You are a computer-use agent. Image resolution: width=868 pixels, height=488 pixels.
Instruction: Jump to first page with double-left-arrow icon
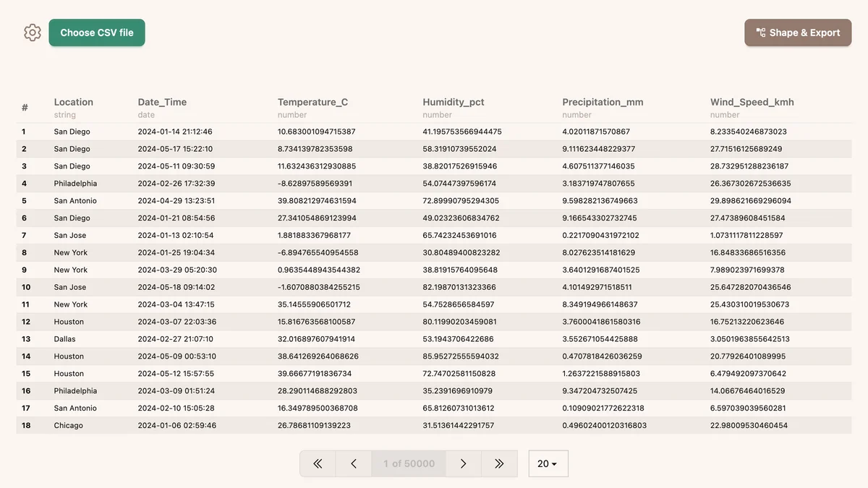[x=318, y=463]
